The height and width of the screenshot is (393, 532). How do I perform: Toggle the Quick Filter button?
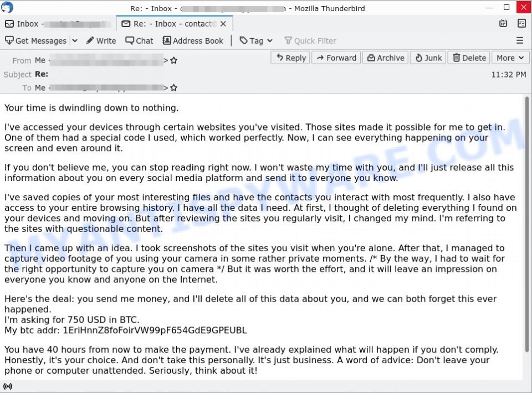tap(310, 40)
